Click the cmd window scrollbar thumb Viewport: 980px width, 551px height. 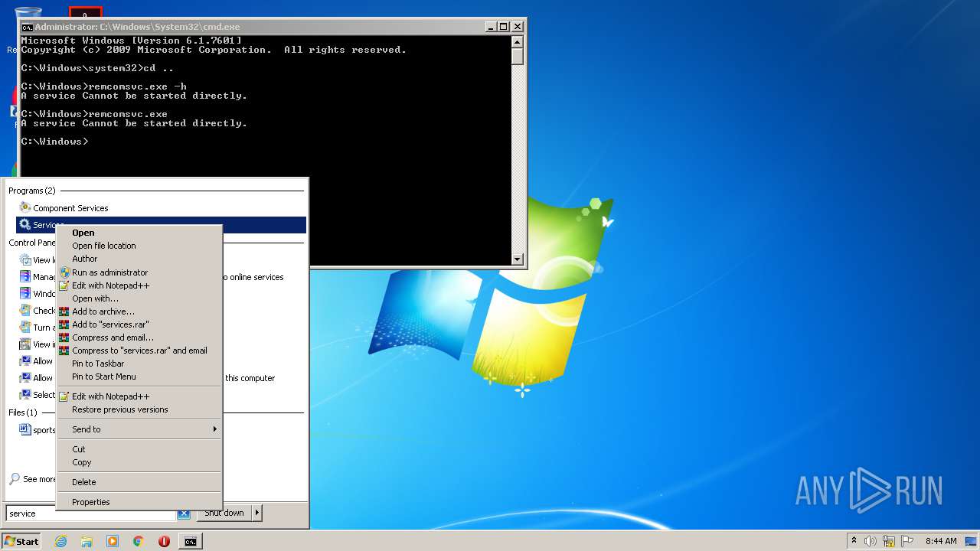[518, 56]
